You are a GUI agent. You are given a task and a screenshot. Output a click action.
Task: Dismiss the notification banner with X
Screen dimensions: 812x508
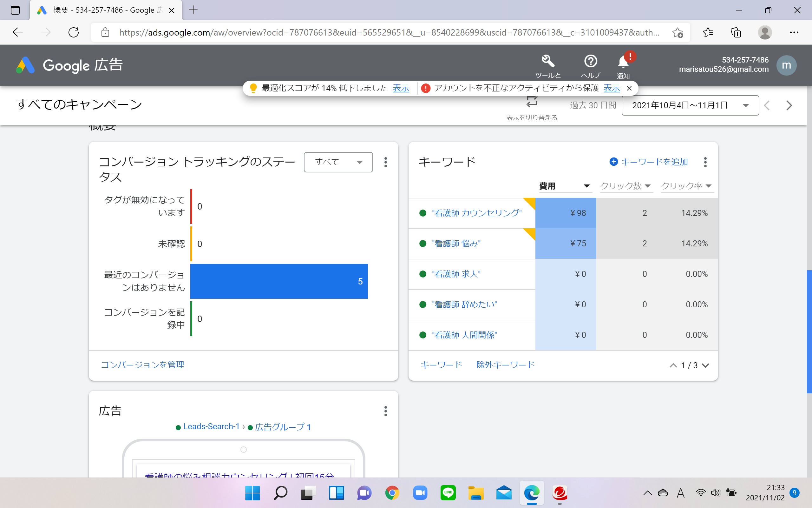pyautogui.click(x=630, y=88)
